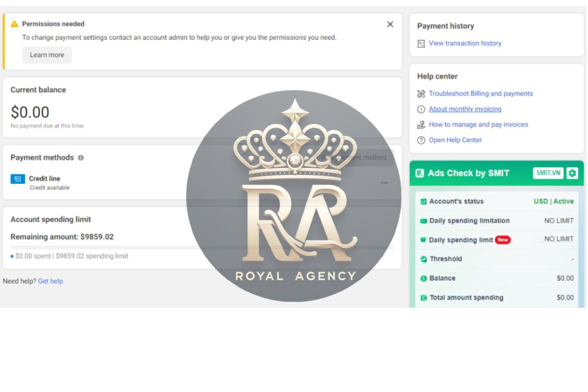Screen dimensions: 588x392
Task: Click the Account's status row icon
Action: pos(423,202)
